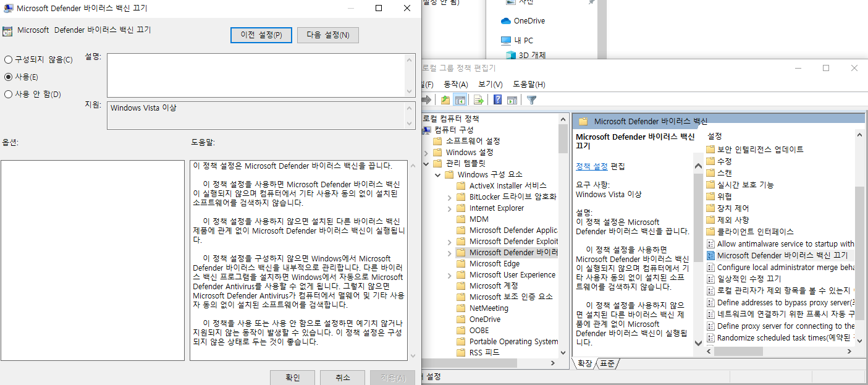Click the 실시간 보호 기능 folder icon
This screenshot has width=868, height=385.
710,184
